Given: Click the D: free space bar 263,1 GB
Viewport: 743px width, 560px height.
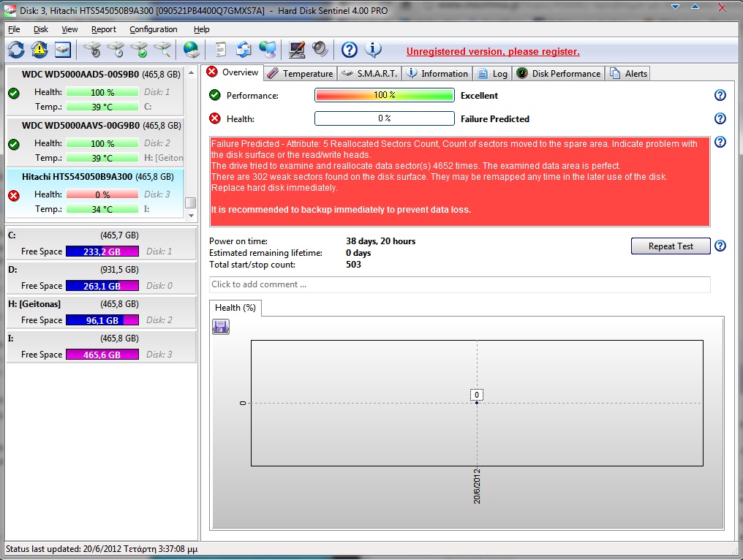Looking at the screenshot, I should 102,286.
